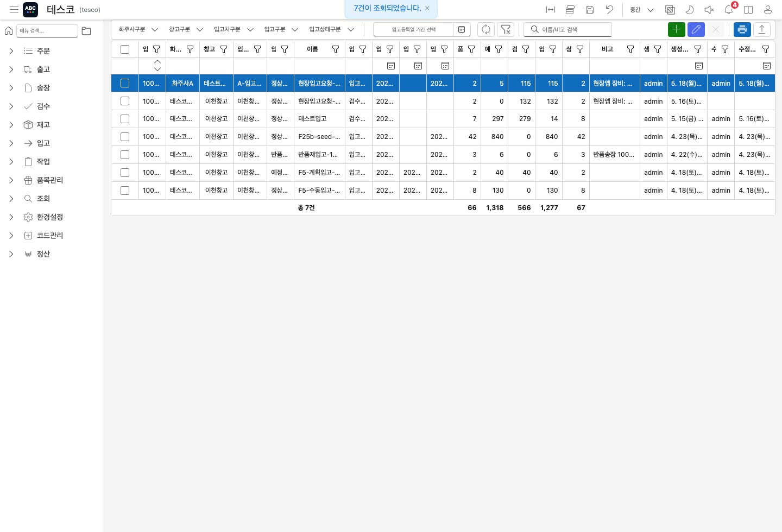Check the box for F5-수동입고 row

(x=125, y=191)
